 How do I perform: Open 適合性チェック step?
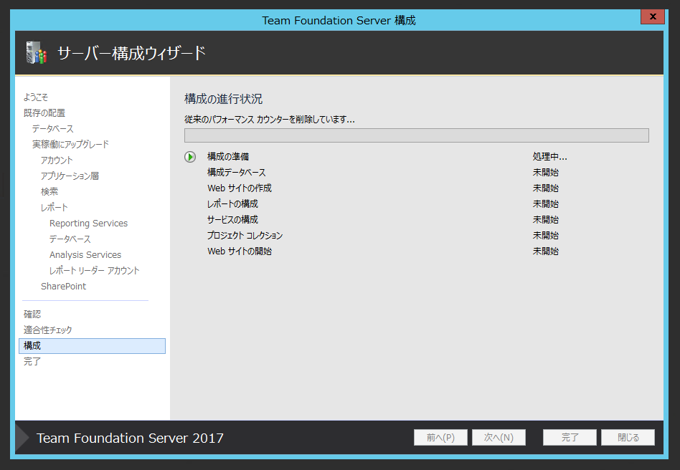[x=48, y=330]
